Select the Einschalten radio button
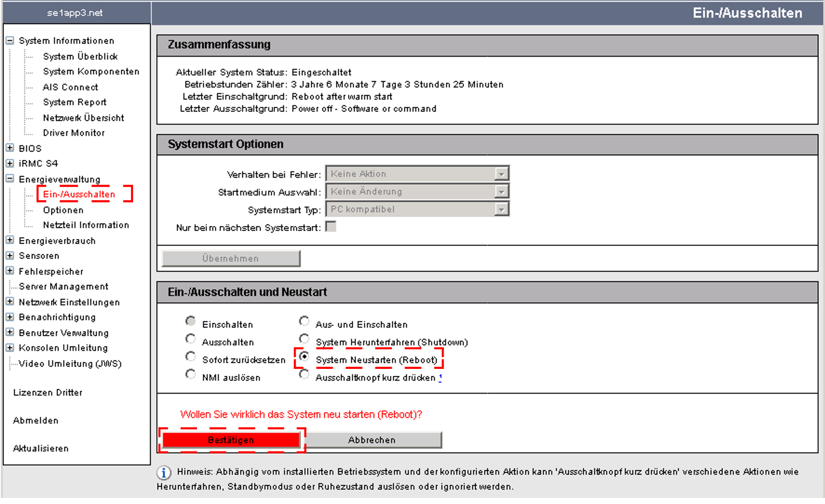825x504 pixels. pyautogui.click(x=190, y=322)
